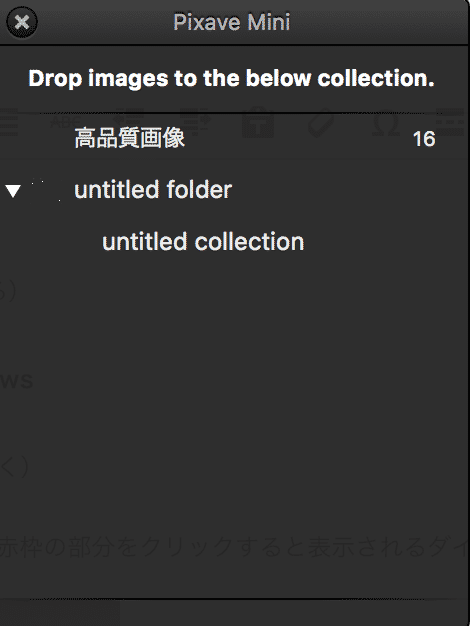This screenshot has width=470, height=626.
Task: Select the untitled folder row
Action: click(235, 190)
